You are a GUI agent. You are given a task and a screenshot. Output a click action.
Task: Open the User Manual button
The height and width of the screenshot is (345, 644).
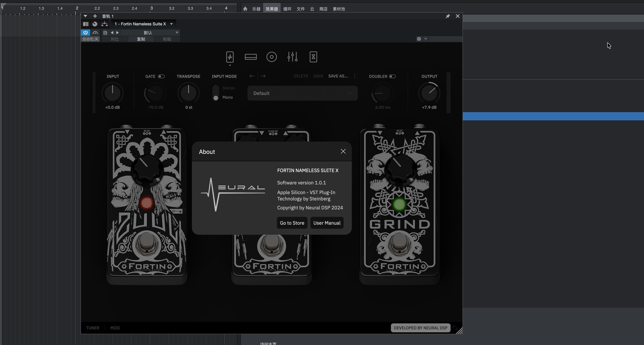click(x=327, y=223)
